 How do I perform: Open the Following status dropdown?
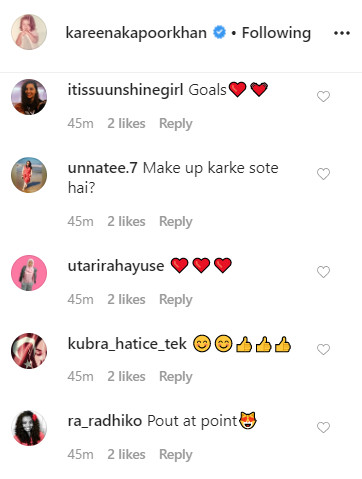pos(276,33)
